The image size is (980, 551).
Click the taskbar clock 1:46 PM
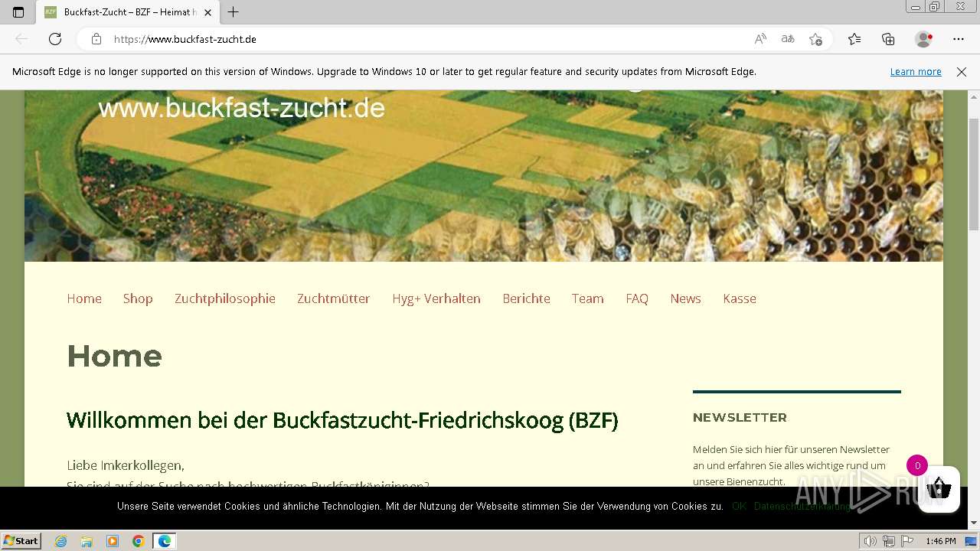click(941, 541)
